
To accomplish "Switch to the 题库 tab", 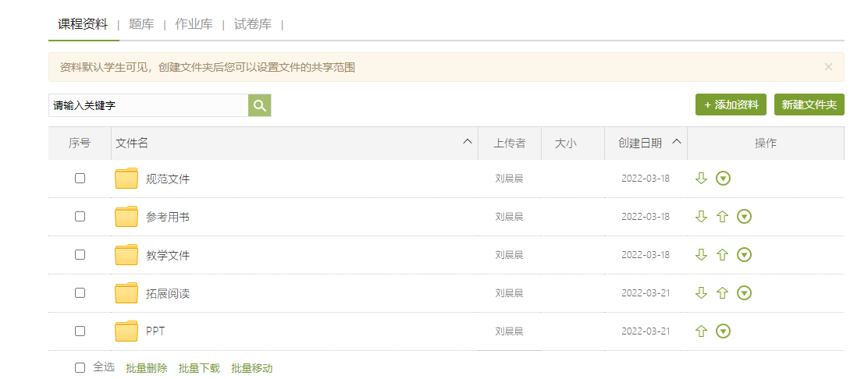I will click(141, 24).
